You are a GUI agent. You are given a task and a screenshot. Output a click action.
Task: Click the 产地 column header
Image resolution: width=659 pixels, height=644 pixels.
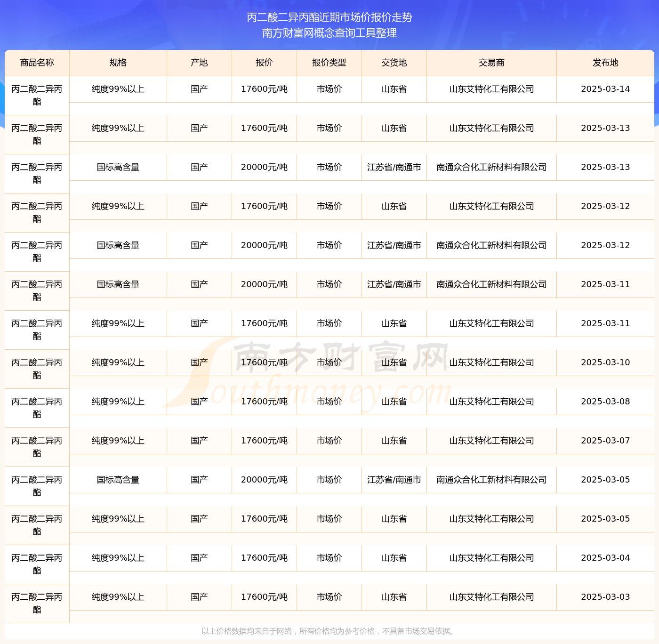199,63
